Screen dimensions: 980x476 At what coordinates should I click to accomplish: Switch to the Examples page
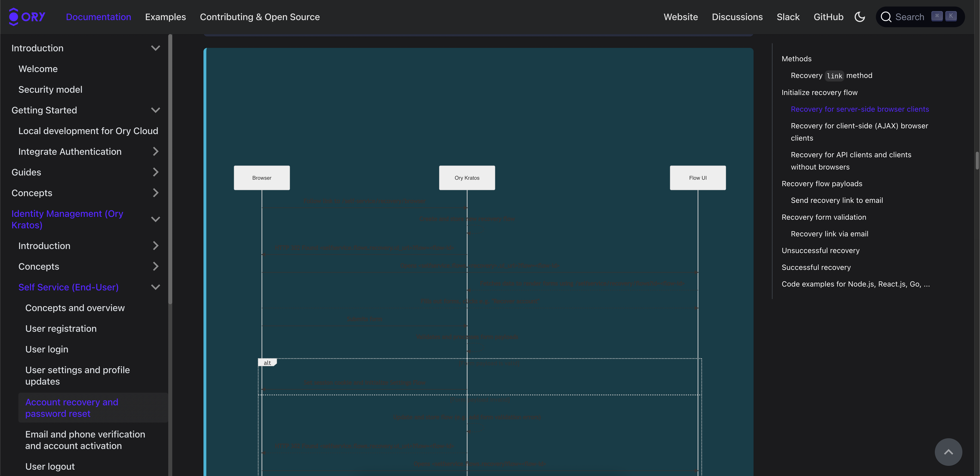click(x=166, y=17)
